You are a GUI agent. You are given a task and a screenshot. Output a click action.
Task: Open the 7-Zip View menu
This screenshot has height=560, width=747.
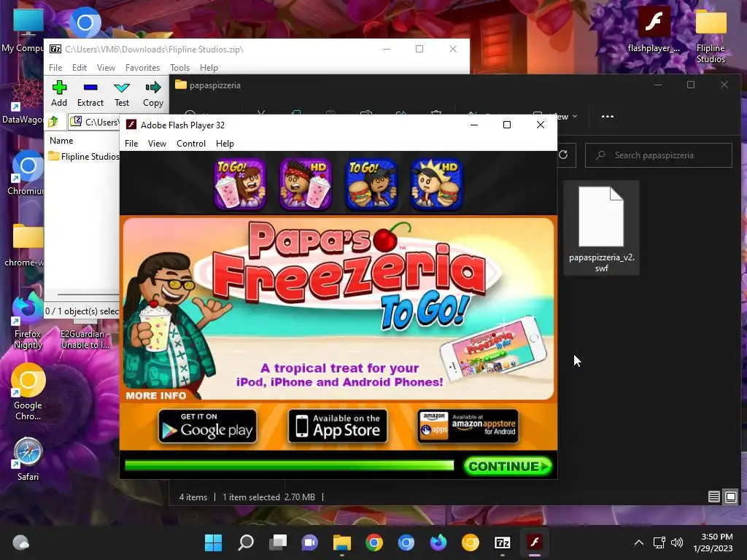[106, 68]
